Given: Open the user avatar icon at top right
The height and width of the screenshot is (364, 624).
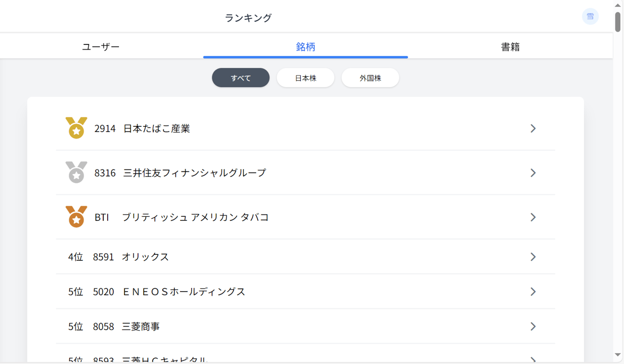Looking at the screenshot, I should [590, 17].
